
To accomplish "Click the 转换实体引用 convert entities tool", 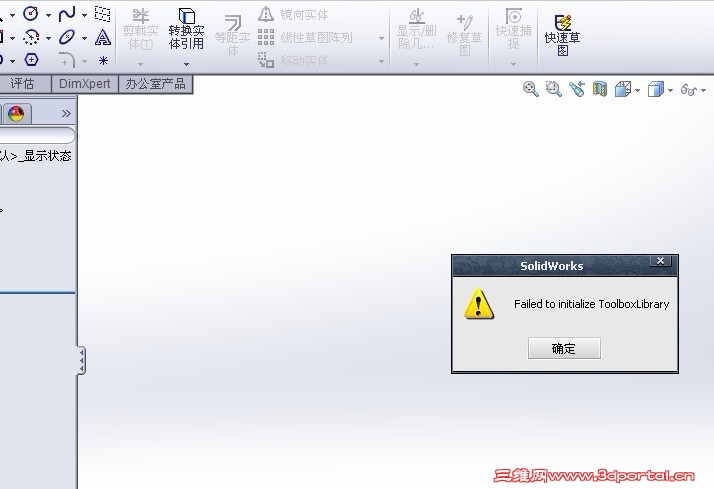I will 186,29.
